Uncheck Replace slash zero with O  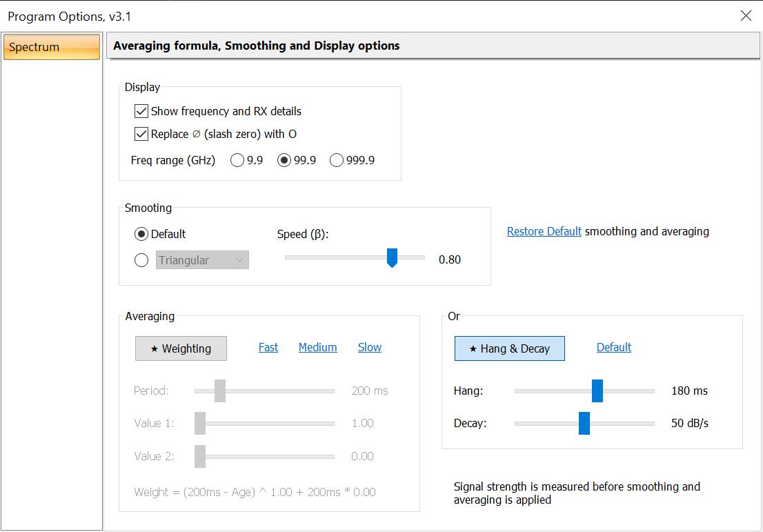point(141,134)
